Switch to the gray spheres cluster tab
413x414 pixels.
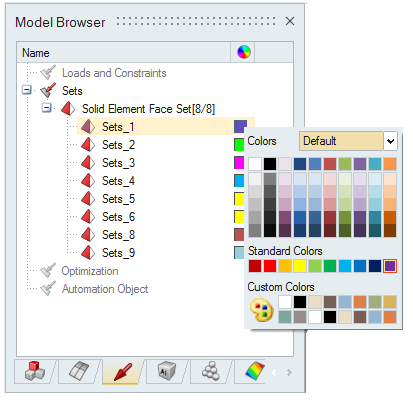[x=211, y=371]
